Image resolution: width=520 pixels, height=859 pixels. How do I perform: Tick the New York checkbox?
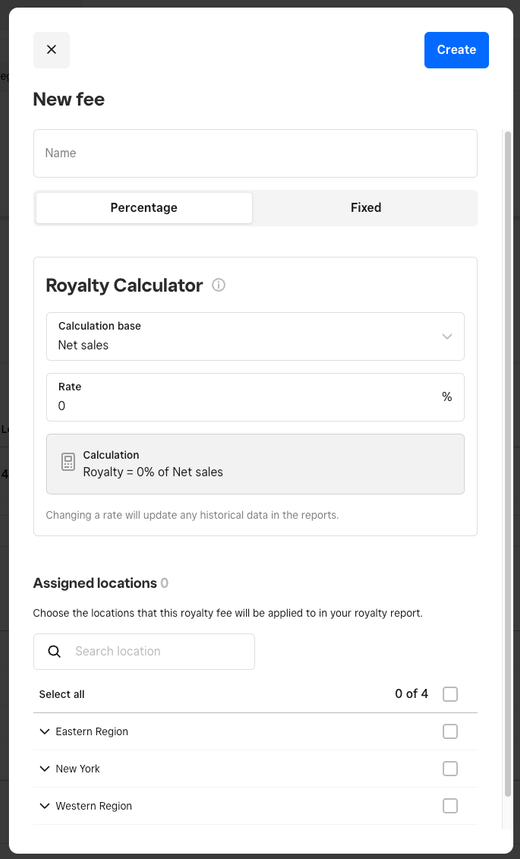(450, 769)
